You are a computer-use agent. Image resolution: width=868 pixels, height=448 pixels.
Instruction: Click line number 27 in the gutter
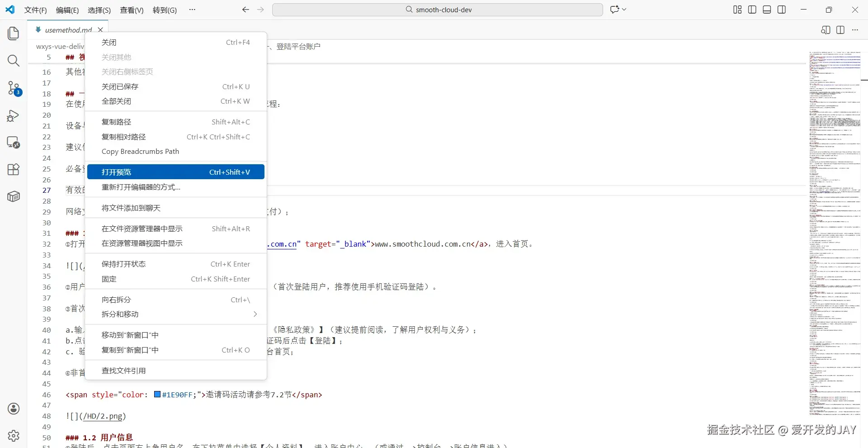tap(47, 191)
